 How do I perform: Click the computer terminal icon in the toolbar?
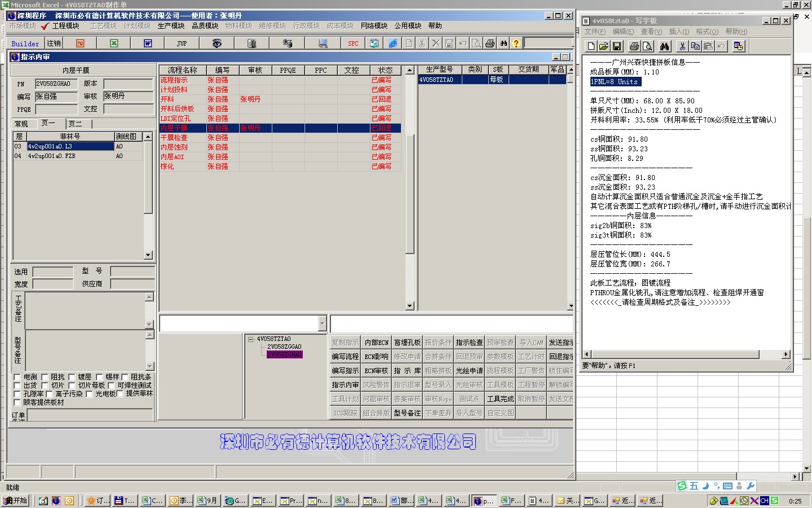323,43
